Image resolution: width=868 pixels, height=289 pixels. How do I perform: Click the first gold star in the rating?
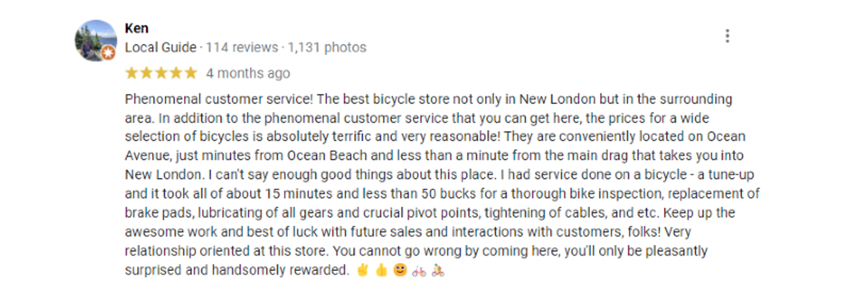132,73
